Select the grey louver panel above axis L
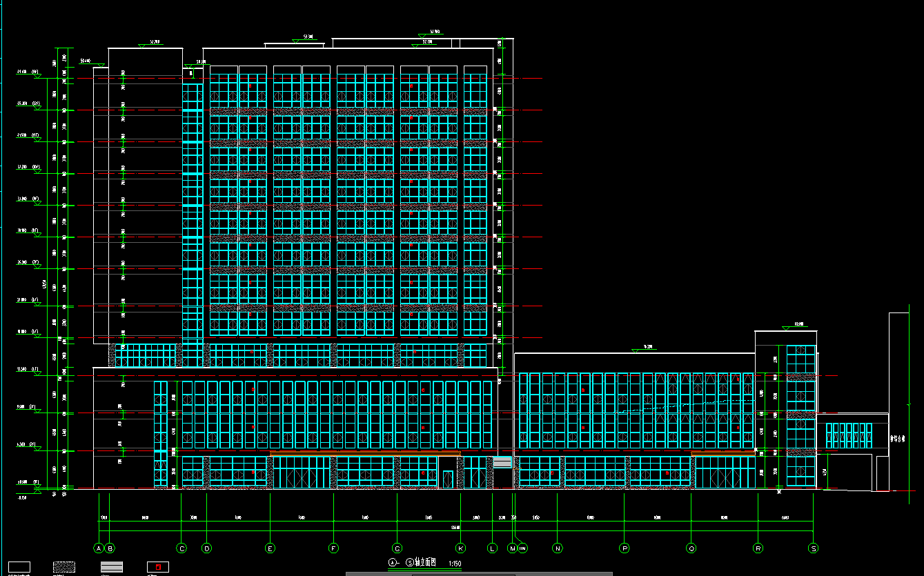The height and width of the screenshot is (576, 924). (x=502, y=461)
